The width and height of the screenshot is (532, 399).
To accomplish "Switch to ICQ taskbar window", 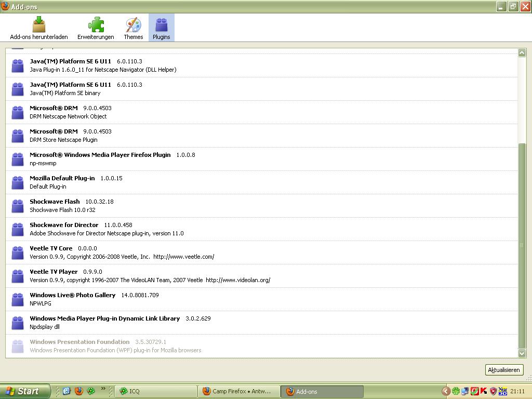I will point(156,392).
